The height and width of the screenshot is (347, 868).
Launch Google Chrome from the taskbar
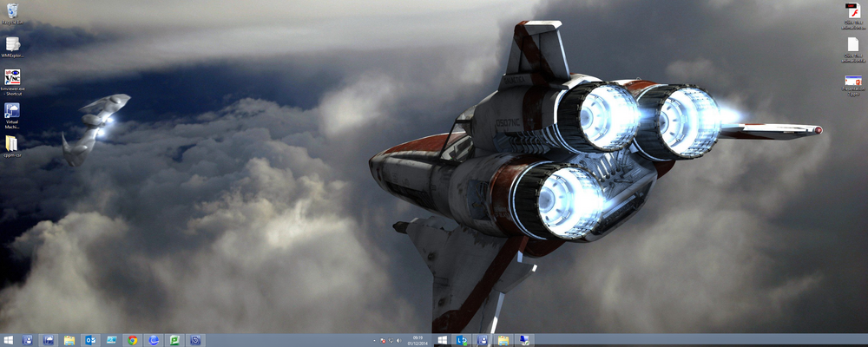click(132, 340)
